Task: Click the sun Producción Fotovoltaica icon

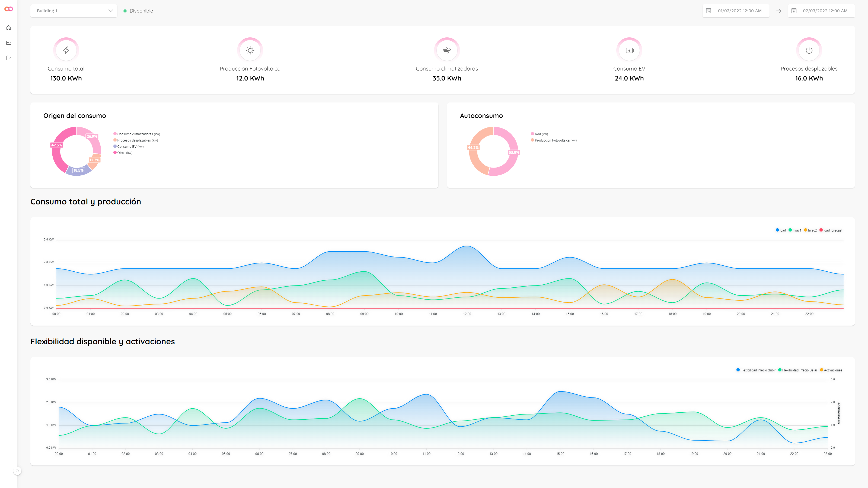Action: 250,50
